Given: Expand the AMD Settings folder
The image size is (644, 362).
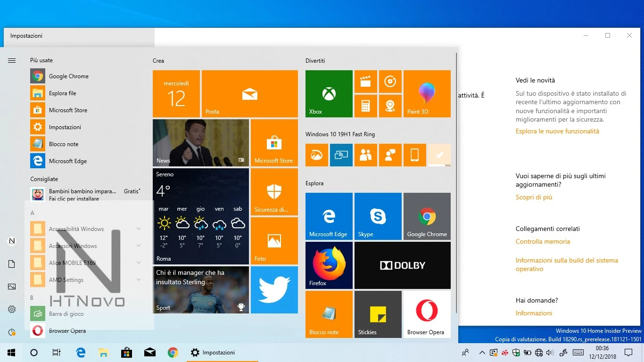Looking at the screenshot, I should (x=86, y=280).
